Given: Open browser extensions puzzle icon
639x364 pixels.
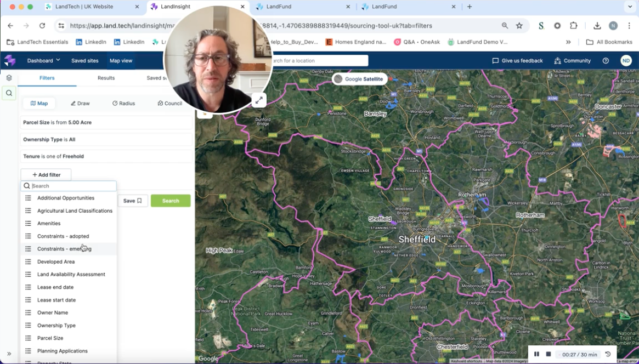Looking at the screenshot, I should click(573, 26).
